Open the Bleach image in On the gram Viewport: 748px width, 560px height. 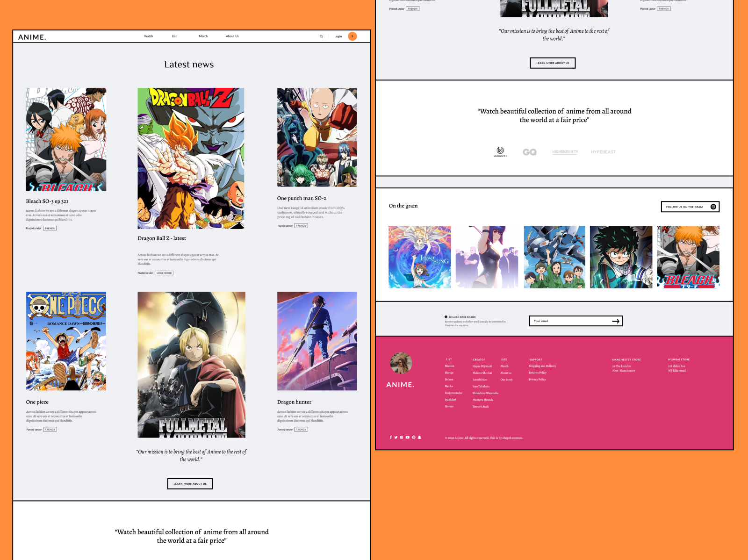coord(688,257)
